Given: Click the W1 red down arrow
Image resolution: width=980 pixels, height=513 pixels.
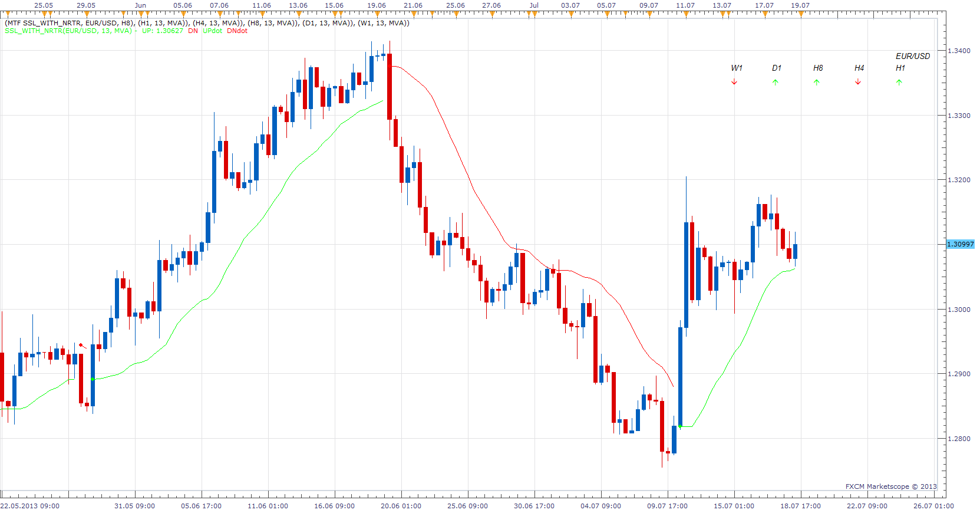Looking at the screenshot, I should click(734, 82).
